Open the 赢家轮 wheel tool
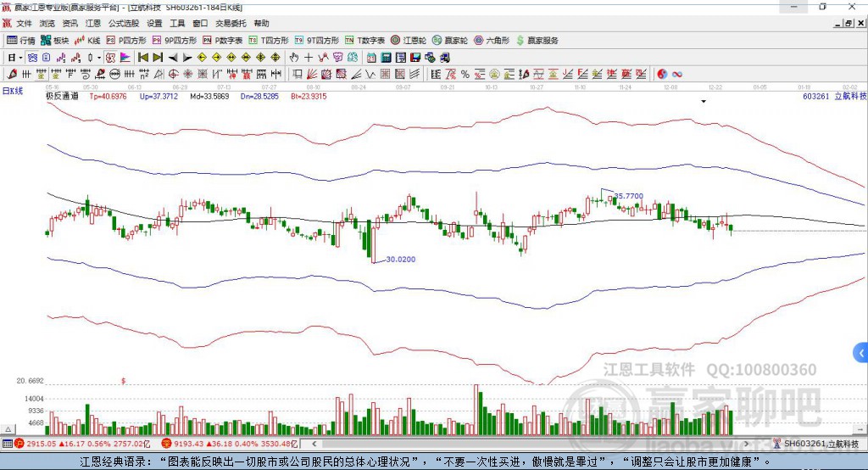Screen dimensions: 868x470 pos(450,41)
